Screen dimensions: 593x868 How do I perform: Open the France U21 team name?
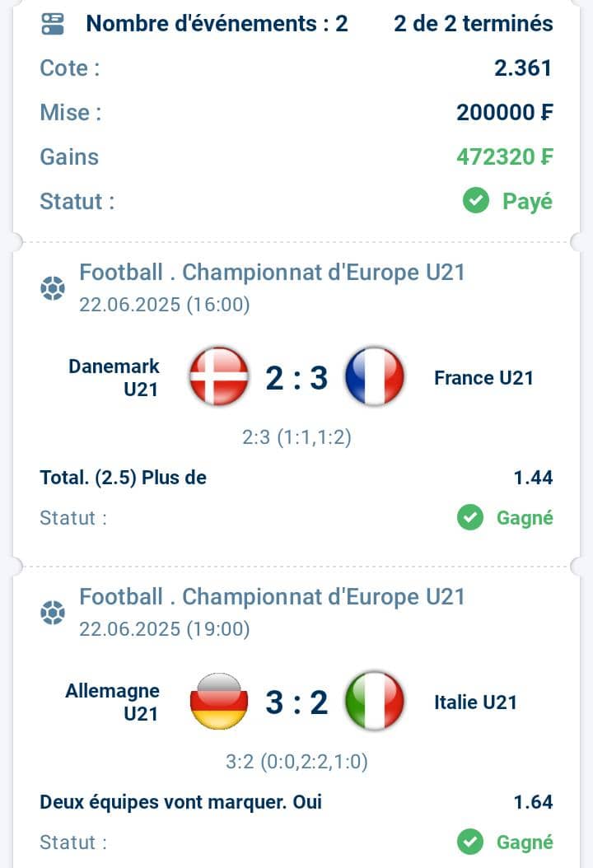(x=483, y=377)
